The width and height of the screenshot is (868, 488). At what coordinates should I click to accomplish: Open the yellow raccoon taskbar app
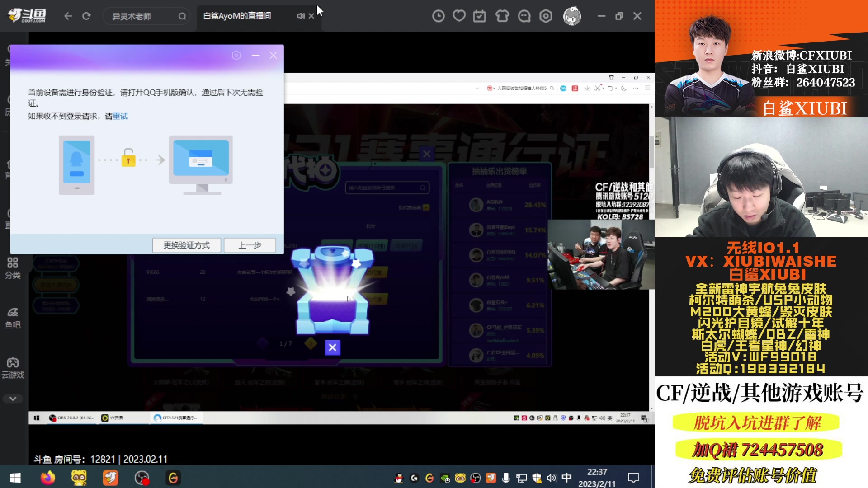[x=79, y=478]
